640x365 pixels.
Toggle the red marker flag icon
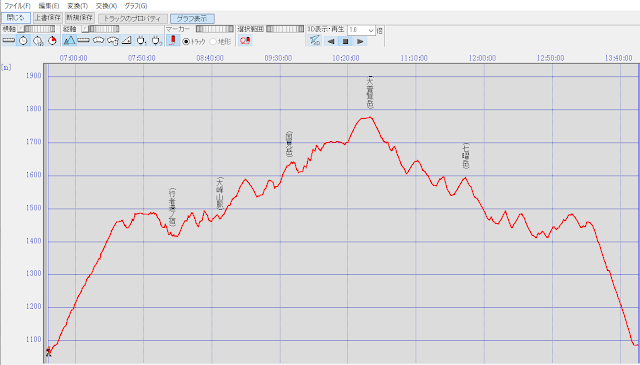(173, 40)
